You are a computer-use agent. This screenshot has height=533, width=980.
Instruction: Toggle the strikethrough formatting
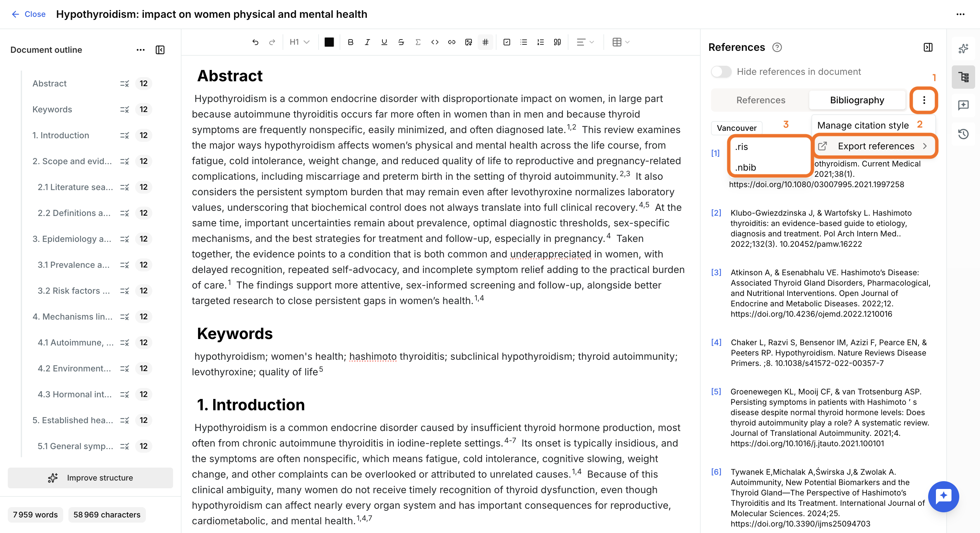tap(401, 42)
